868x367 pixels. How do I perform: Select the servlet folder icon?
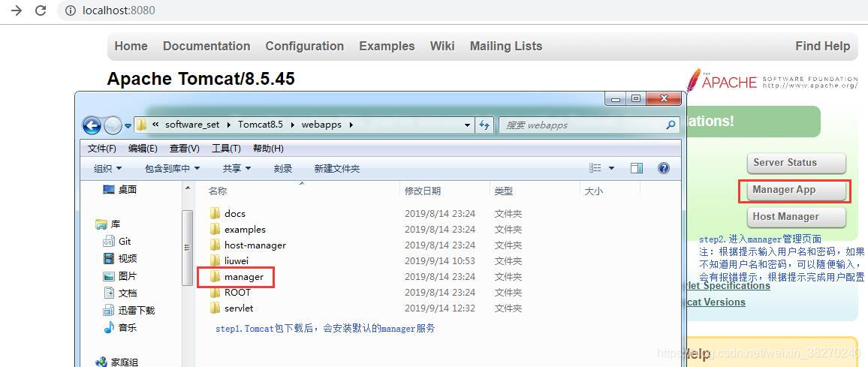tap(215, 308)
